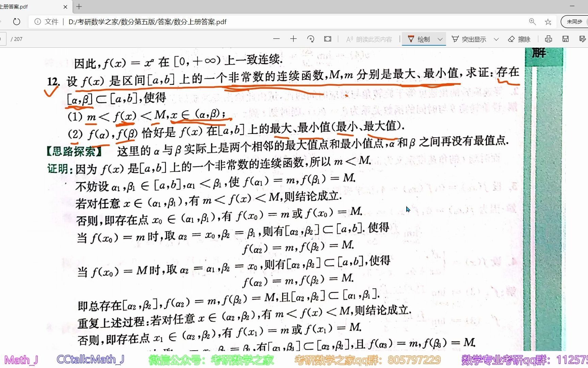The image size is (588, 368).
Task: Expand the highlighter options dropdown
Action: click(x=496, y=39)
